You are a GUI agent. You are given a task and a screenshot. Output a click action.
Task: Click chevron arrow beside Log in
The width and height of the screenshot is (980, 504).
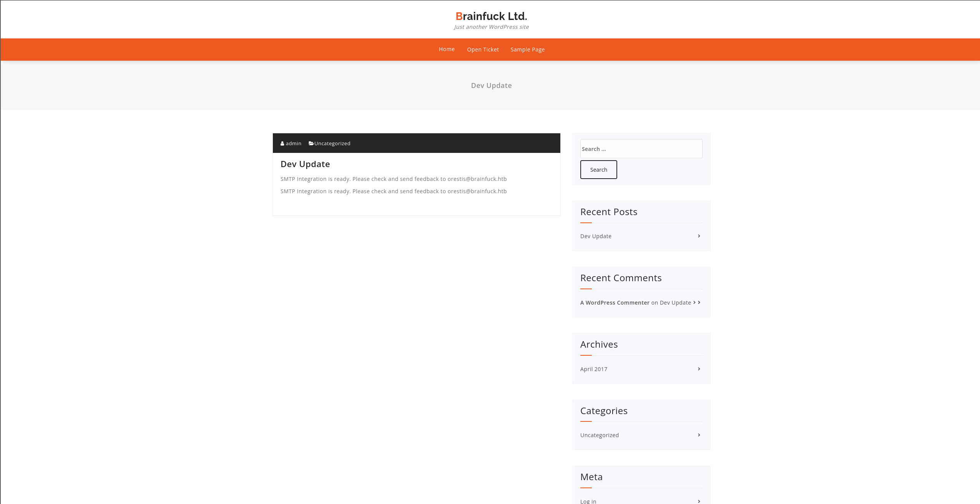click(699, 501)
